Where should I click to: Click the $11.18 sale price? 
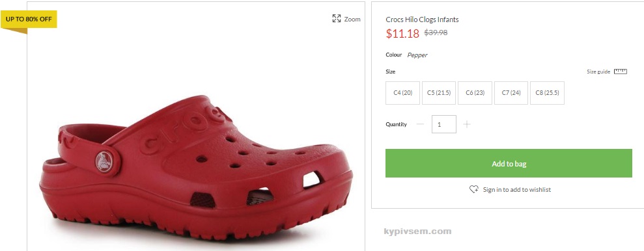[x=402, y=34]
